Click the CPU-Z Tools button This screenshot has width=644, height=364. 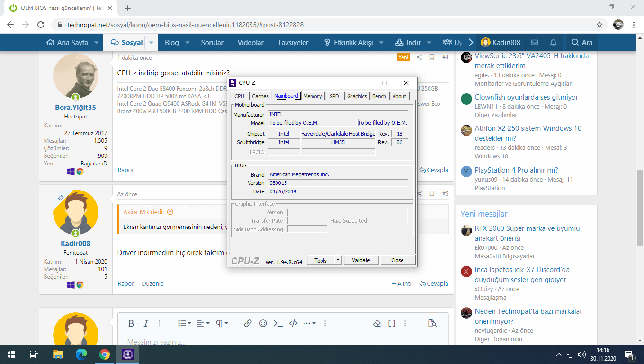coord(321,260)
